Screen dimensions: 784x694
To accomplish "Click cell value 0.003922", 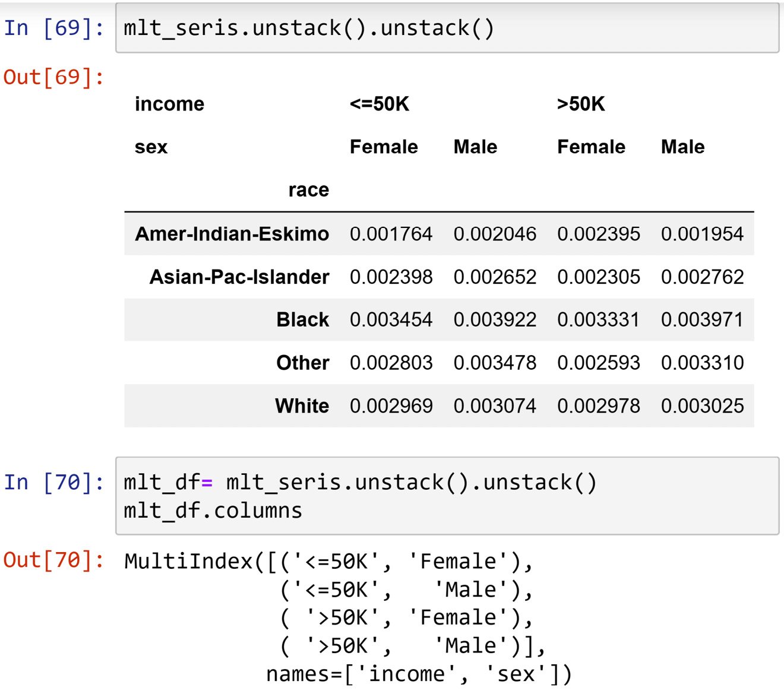I will pyautogui.click(x=495, y=319).
